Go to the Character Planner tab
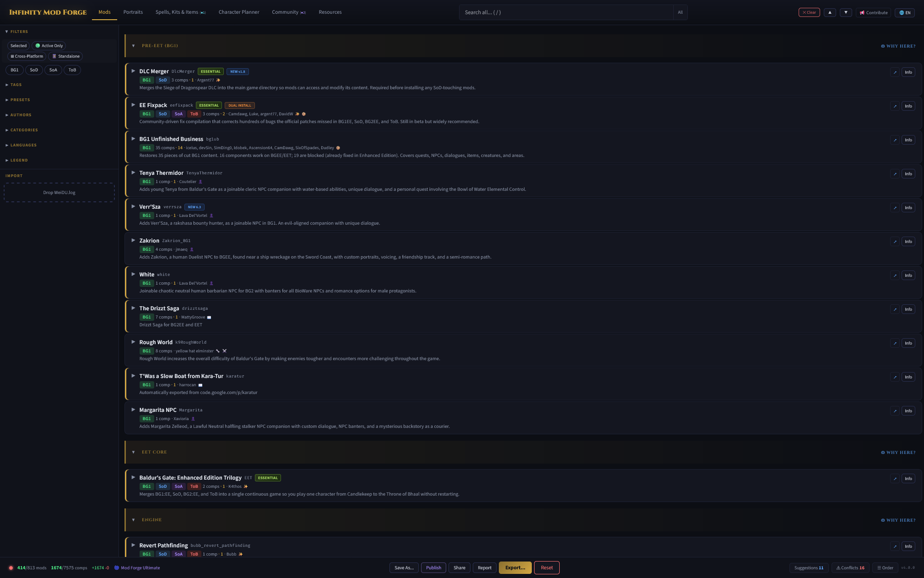 (x=239, y=12)
